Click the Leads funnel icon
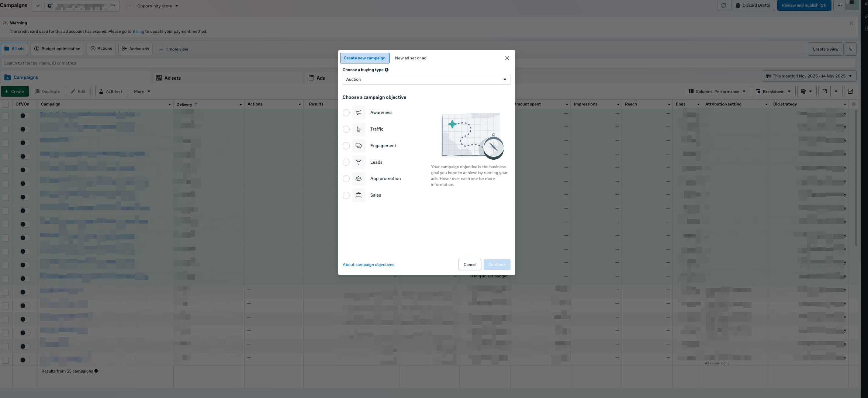This screenshot has height=398, width=868. 358,162
